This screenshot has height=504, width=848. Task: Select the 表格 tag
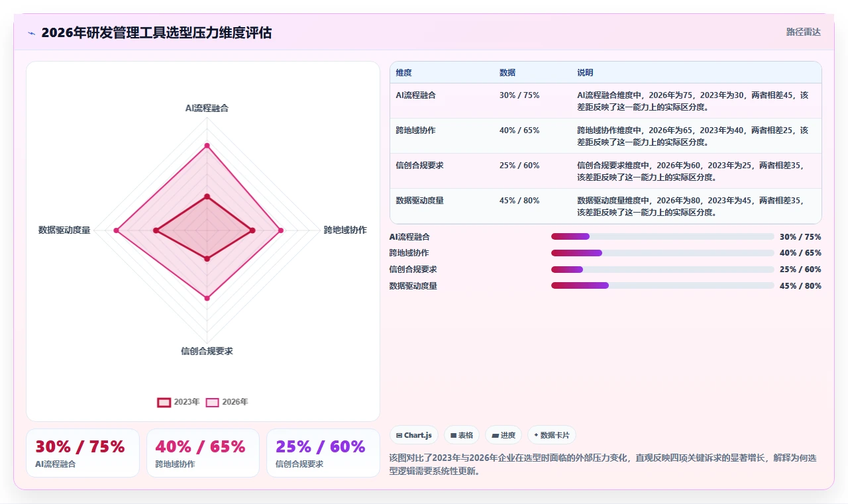[462, 435]
